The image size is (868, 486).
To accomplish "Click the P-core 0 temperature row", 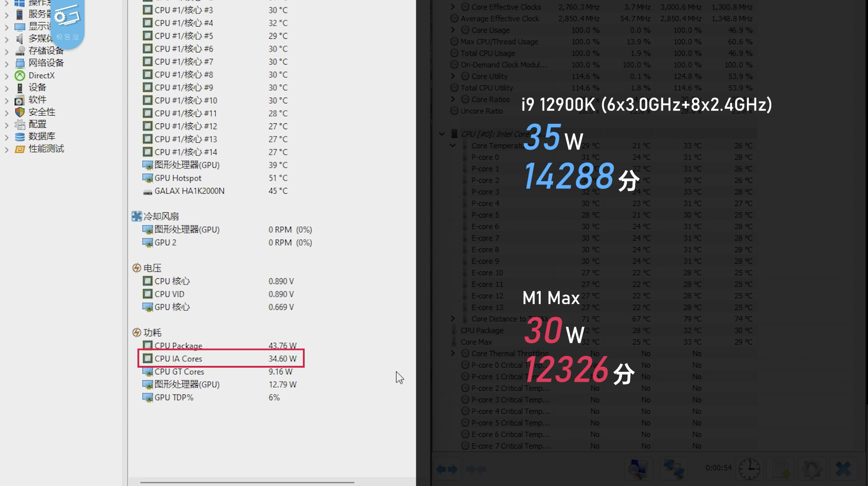I will [x=608, y=157].
